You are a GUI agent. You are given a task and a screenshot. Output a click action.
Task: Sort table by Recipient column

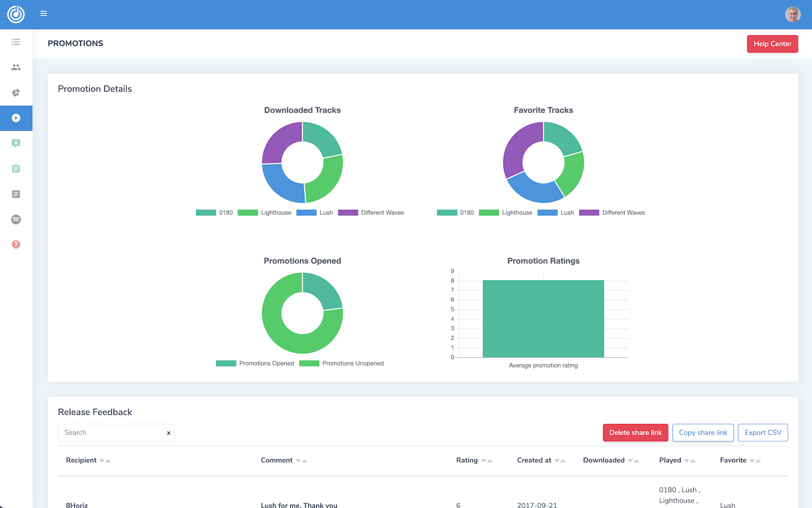[88, 460]
